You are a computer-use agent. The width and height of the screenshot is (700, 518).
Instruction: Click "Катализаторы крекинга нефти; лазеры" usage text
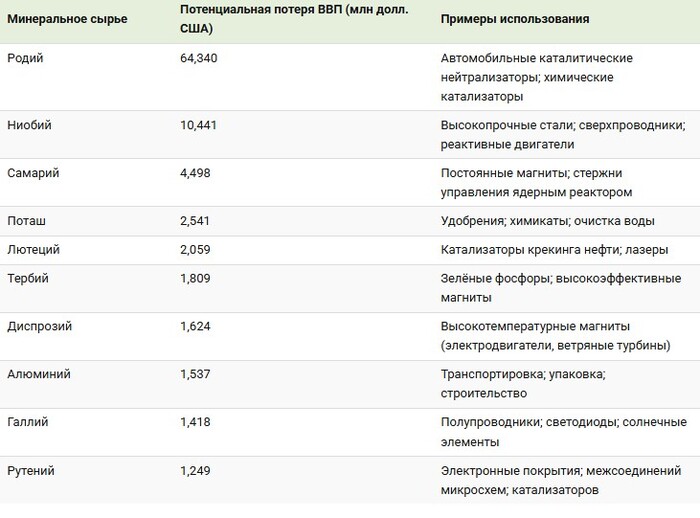click(x=554, y=250)
